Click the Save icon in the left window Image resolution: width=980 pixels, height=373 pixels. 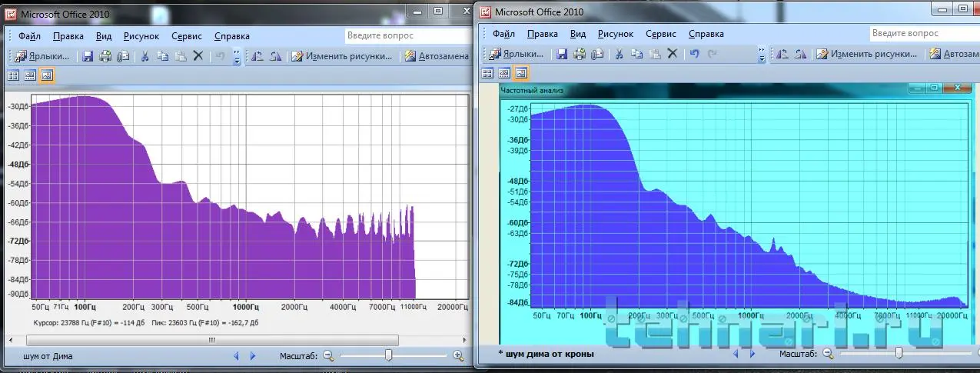click(88, 56)
